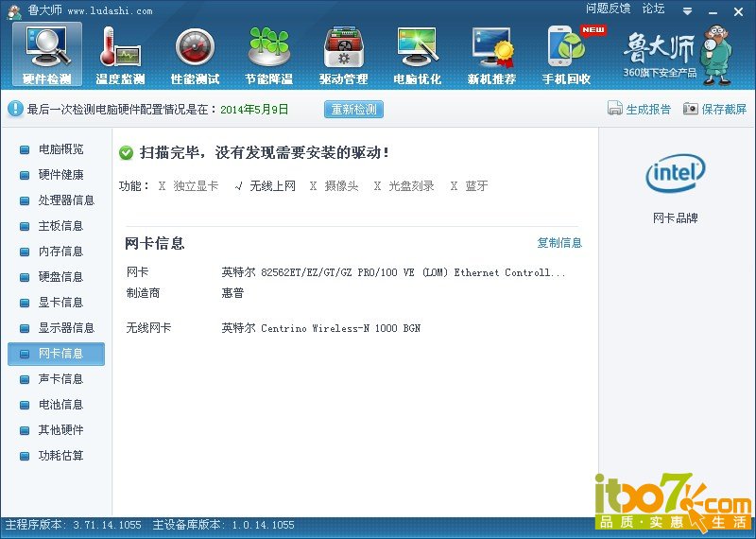Click the 生成报告 printer icon

pos(615,109)
